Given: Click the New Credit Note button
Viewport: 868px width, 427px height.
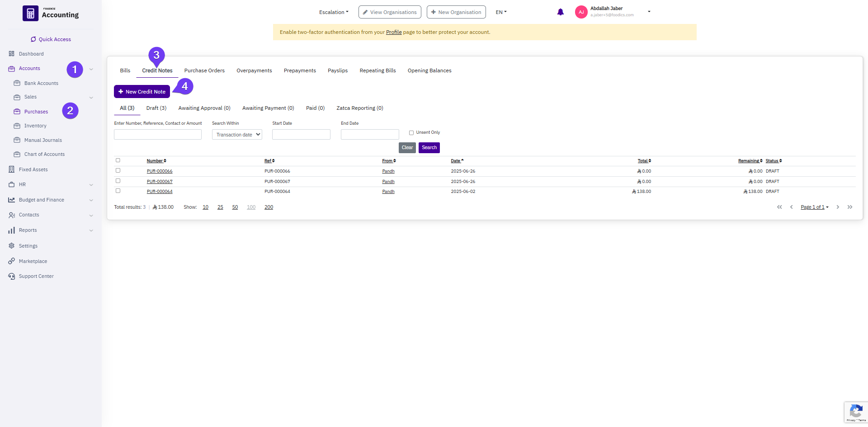Looking at the screenshot, I should 142,92.
